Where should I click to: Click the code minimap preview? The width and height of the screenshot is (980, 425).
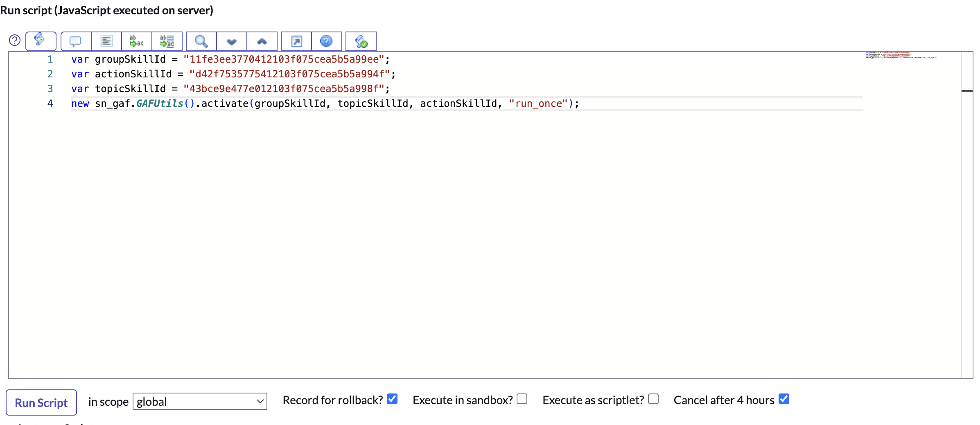pos(901,55)
